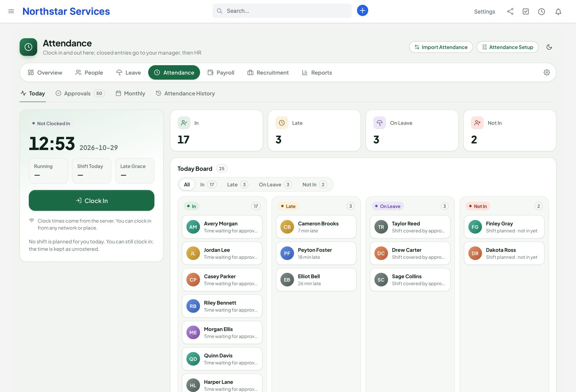Open Finley Gray's FG avatar
The image size is (576, 392).
pos(475,227)
